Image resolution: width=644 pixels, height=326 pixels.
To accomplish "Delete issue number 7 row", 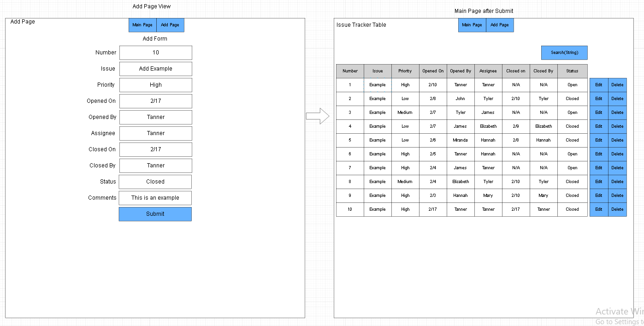I will coord(617,168).
